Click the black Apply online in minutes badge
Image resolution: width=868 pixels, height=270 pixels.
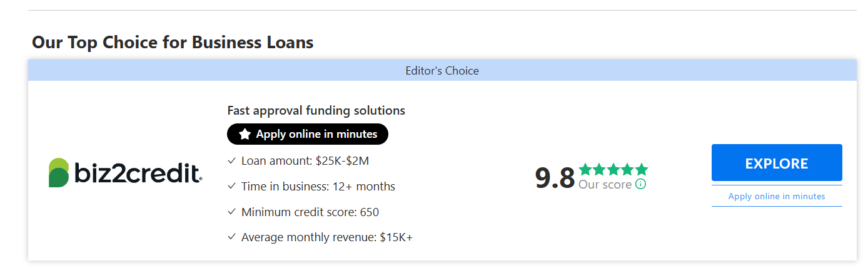[x=308, y=134]
